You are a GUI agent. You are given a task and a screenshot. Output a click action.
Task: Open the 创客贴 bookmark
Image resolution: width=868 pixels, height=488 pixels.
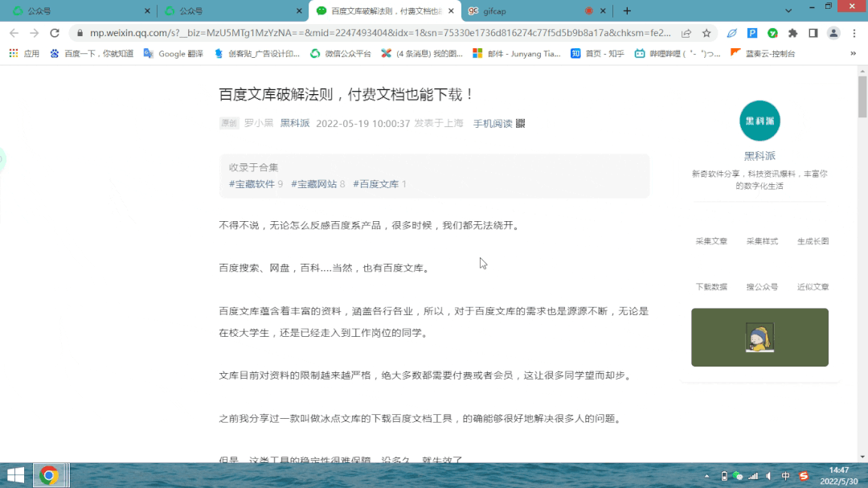[257, 54]
